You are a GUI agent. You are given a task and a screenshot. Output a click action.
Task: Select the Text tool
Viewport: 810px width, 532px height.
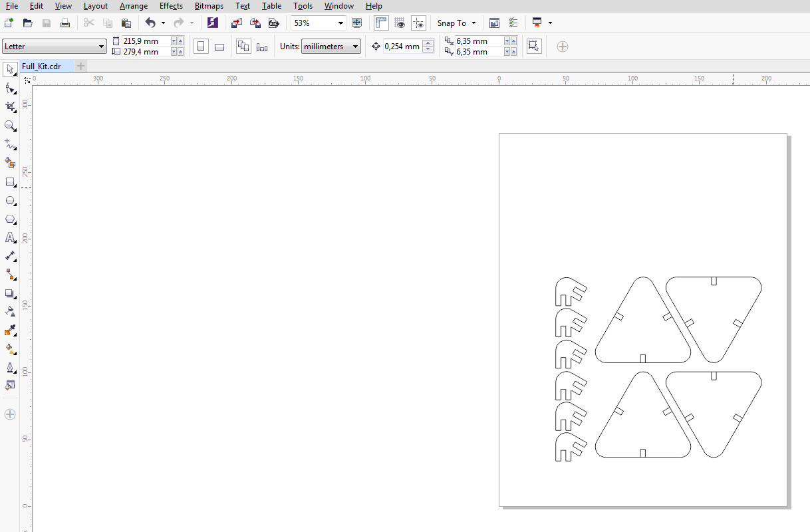click(x=10, y=237)
